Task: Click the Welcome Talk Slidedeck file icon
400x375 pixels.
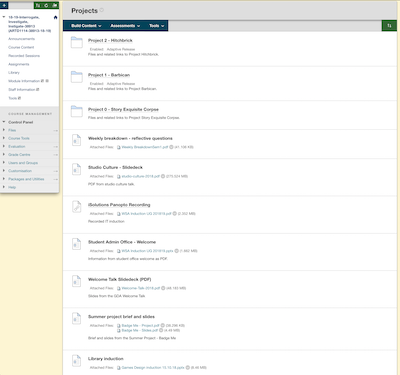Action: point(76,281)
